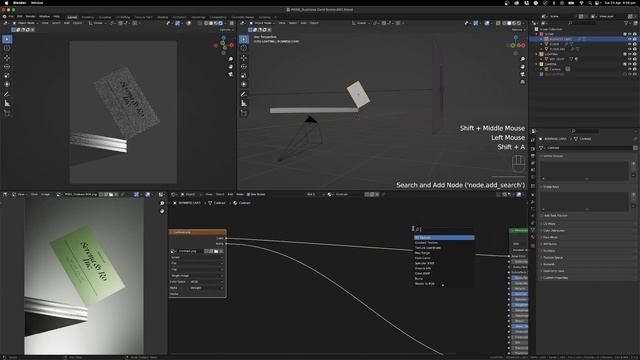Click pan hand gizmo in left viewport
This screenshot has width=640, height=360.
(x=231, y=67)
